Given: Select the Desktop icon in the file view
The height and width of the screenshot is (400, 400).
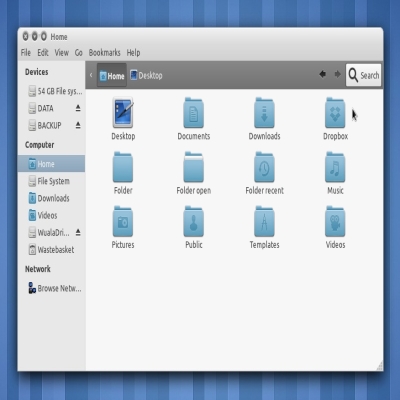Looking at the screenshot, I should [123, 113].
